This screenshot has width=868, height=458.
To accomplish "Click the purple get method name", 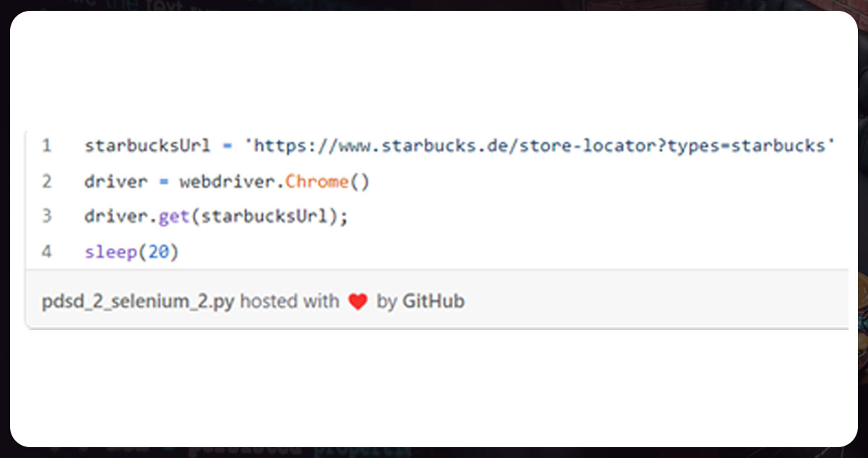I will point(174,216).
